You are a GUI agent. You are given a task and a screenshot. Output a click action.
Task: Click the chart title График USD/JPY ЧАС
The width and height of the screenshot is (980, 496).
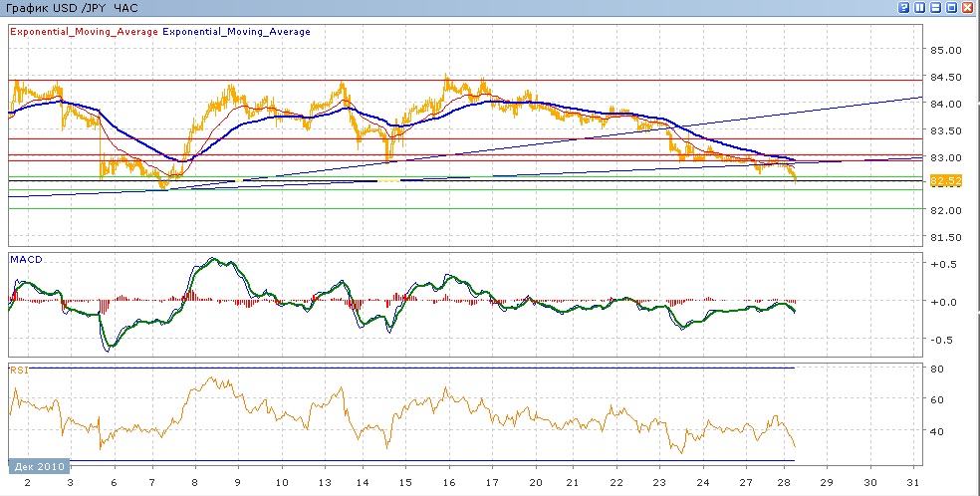coord(73,8)
